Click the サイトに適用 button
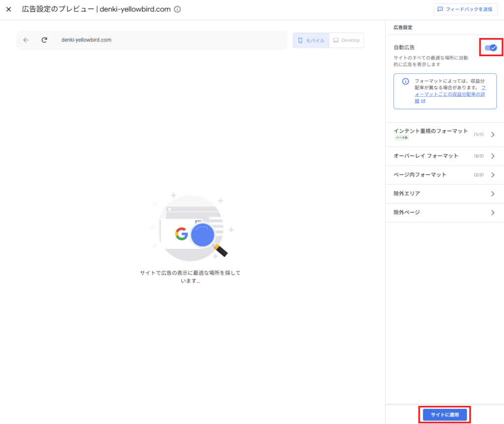Image resolution: width=504 pixels, height=424 pixels. pyautogui.click(x=445, y=415)
